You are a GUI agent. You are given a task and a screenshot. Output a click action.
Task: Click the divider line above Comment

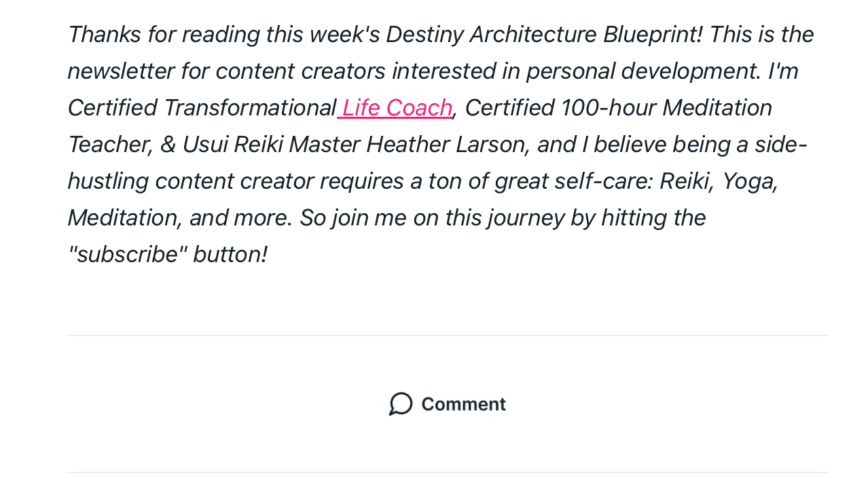(x=448, y=335)
